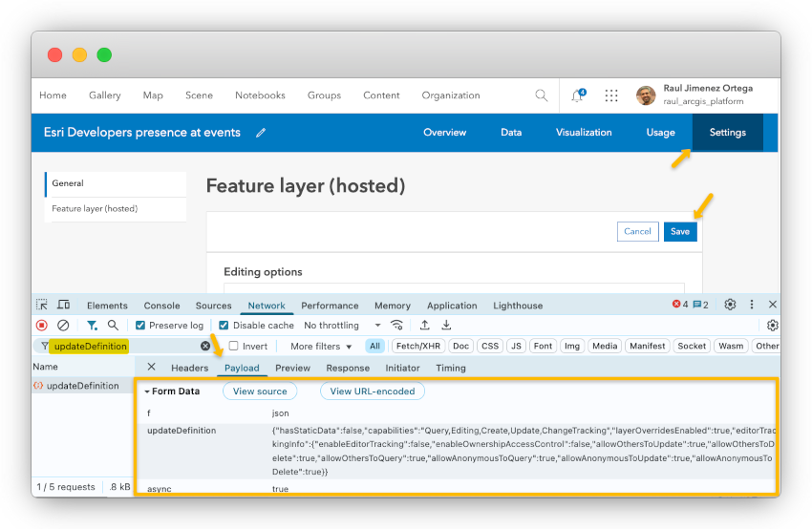Open the Content navigation link
The image size is (812, 529).
click(381, 95)
